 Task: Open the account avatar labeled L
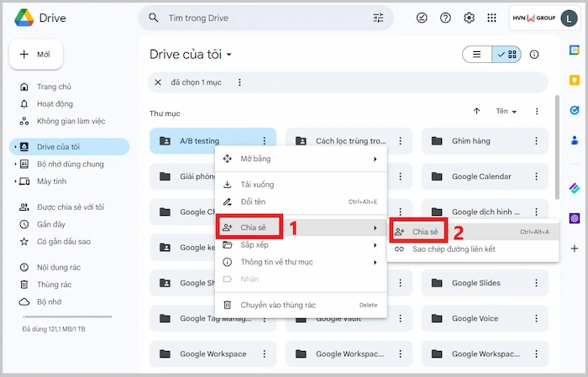pyautogui.click(x=569, y=18)
